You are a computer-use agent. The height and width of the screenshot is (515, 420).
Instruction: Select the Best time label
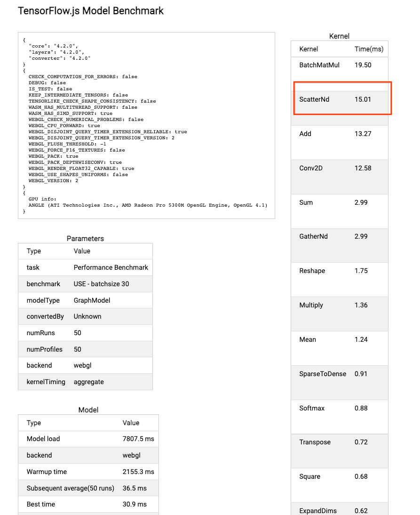point(41,505)
